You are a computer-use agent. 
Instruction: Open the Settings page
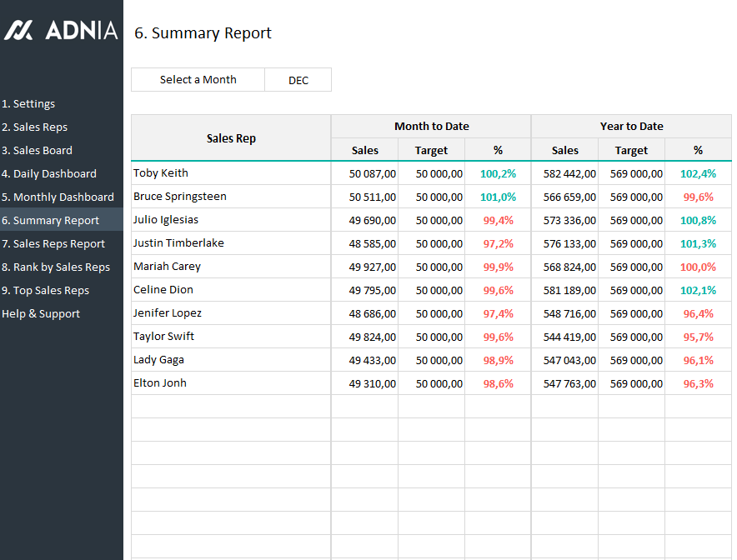(x=28, y=104)
